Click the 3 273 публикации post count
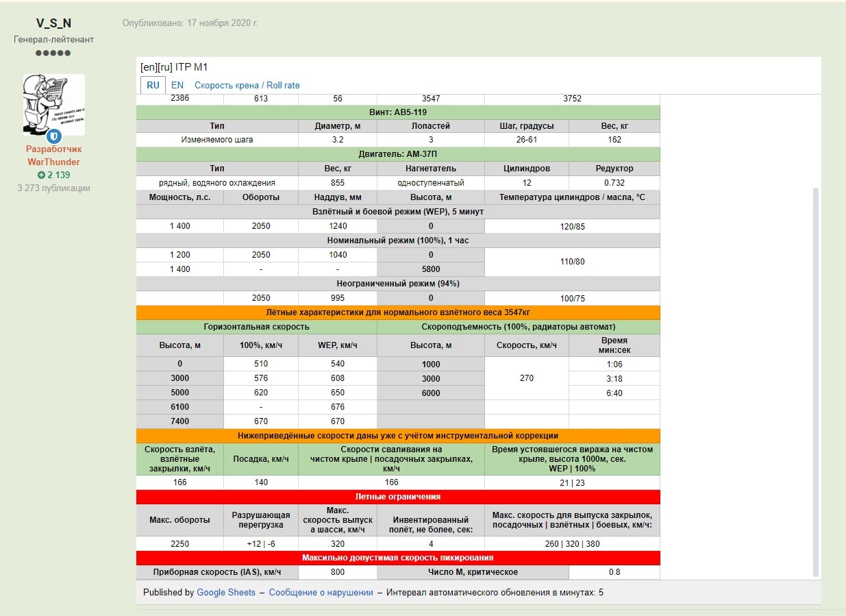This screenshot has width=846, height=616. click(x=53, y=188)
